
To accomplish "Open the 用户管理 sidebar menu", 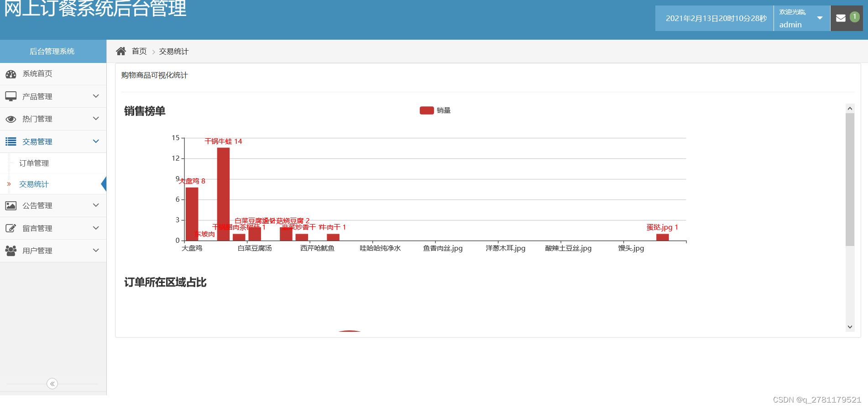I will point(53,251).
